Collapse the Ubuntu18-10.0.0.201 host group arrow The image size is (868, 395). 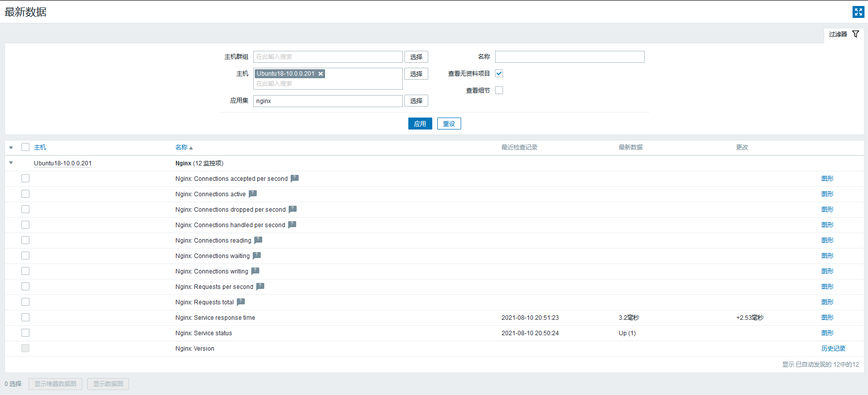pyautogui.click(x=11, y=163)
